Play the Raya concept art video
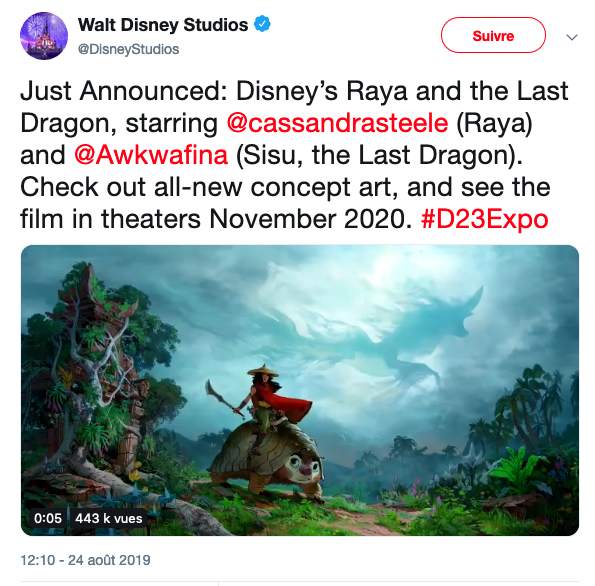The height and width of the screenshot is (586, 595). tap(300, 390)
